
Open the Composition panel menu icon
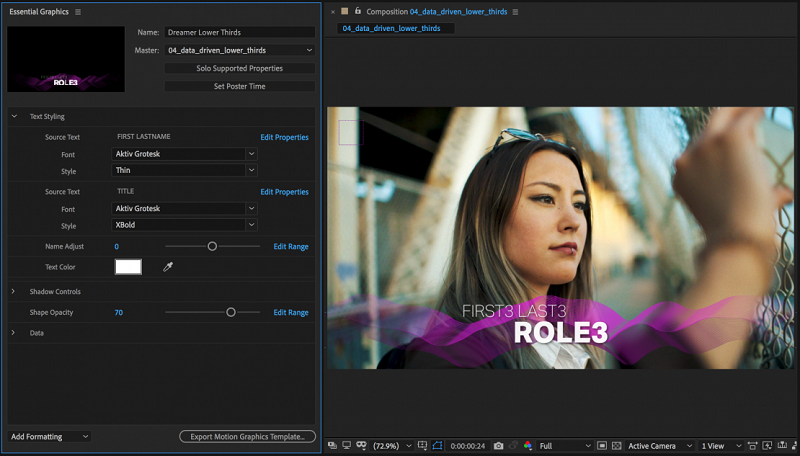point(516,12)
